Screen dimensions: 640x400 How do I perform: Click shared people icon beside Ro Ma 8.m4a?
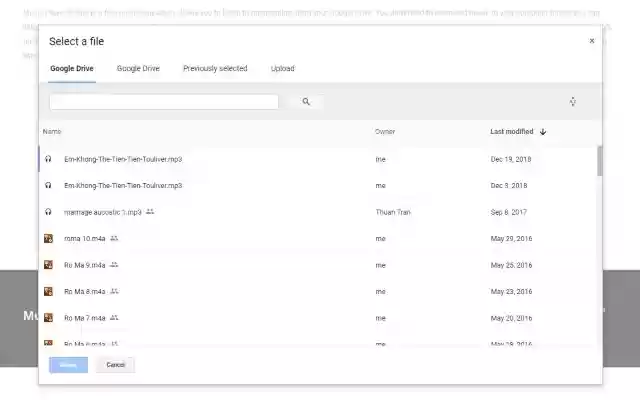tap(114, 291)
